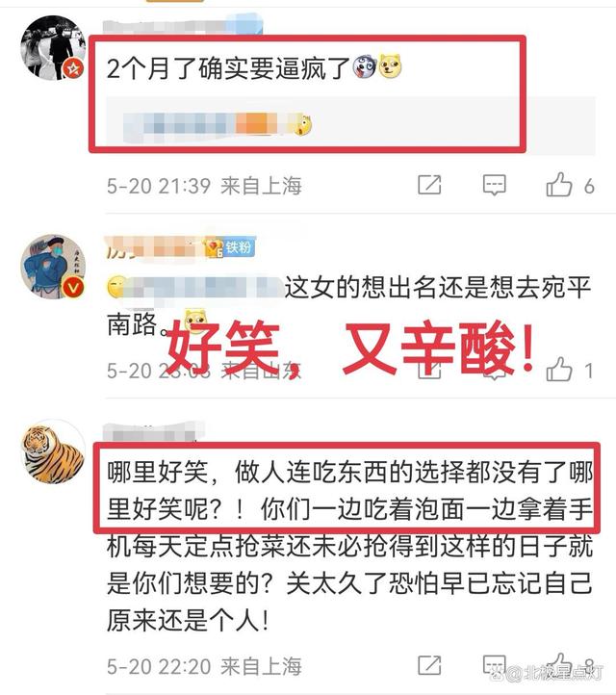Viewport: 616px width, 695px height.
Task: Tap the 5-20 21:39 来自上海 timestamp
Action: pyautogui.click(x=204, y=186)
